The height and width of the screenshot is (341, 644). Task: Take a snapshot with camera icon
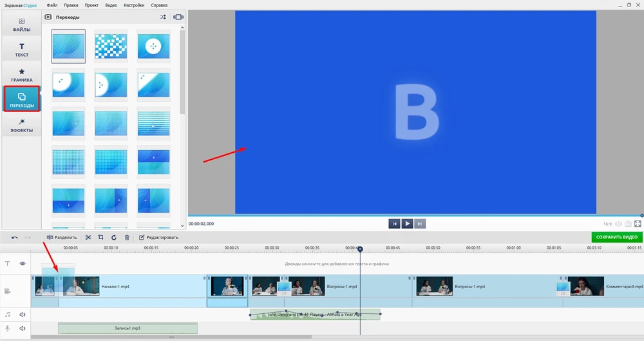[628, 224]
